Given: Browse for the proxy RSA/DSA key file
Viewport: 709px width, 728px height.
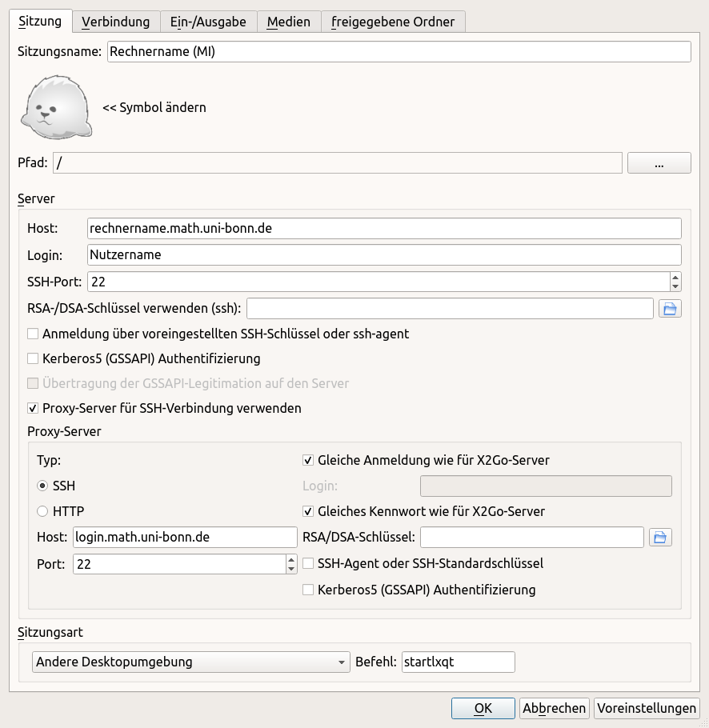Looking at the screenshot, I should click(x=660, y=538).
